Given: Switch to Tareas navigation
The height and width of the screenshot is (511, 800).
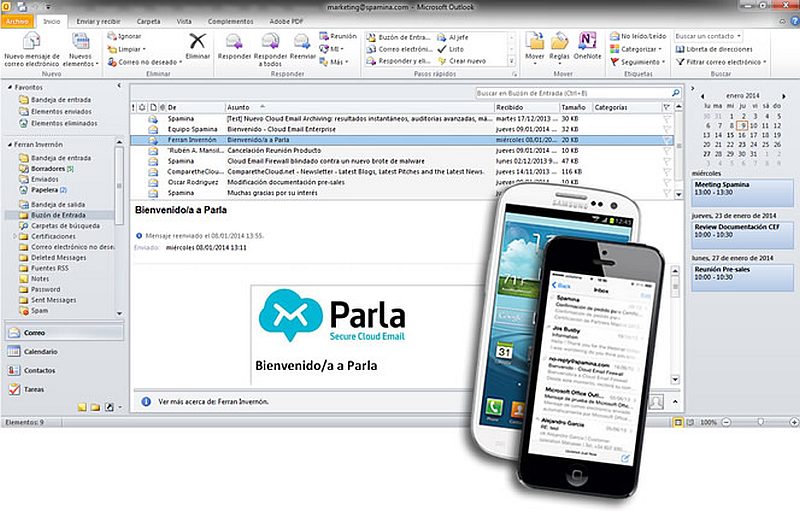Looking at the screenshot, I should pyautogui.click(x=64, y=389).
